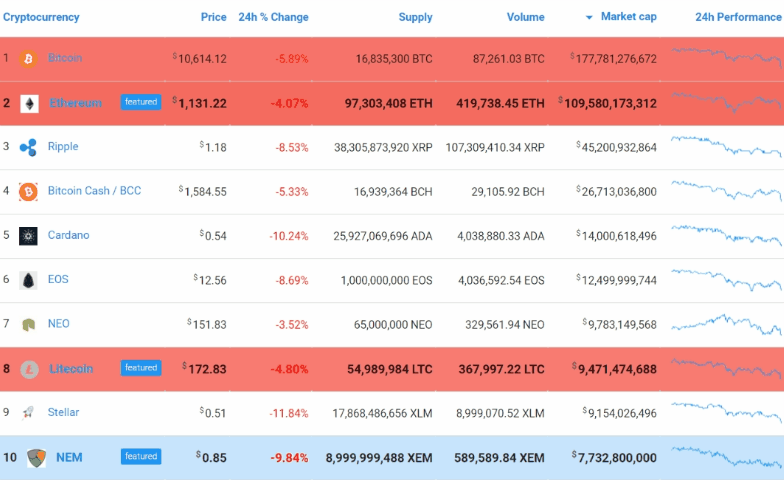Sort by 24h % Change header

pos(273,17)
